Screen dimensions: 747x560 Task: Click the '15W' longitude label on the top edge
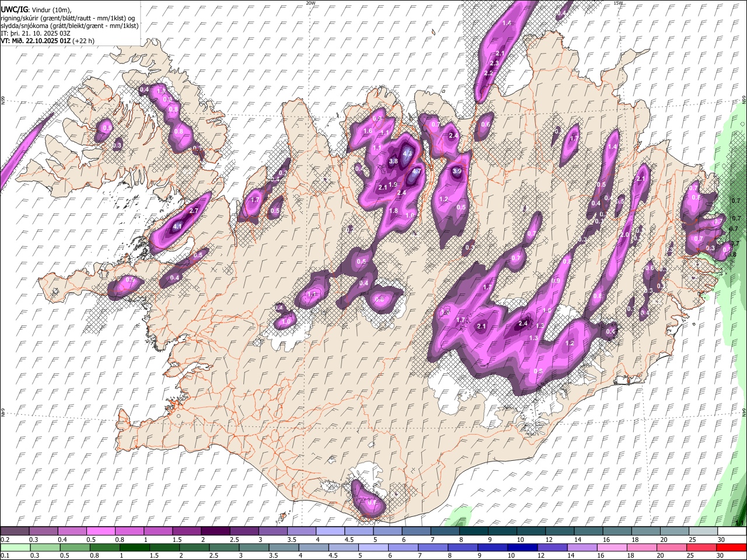618,3
